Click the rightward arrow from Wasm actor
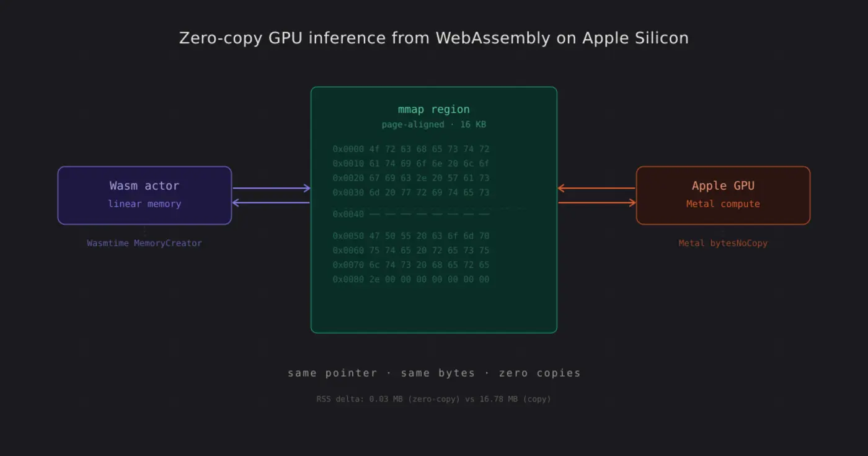868x456 pixels. tap(271, 187)
